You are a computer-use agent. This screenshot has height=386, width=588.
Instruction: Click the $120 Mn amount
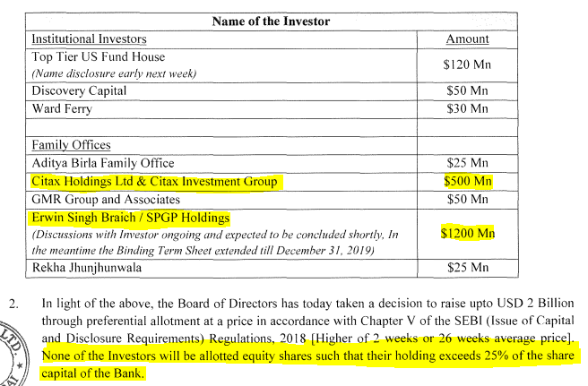(x=467, y=64)
